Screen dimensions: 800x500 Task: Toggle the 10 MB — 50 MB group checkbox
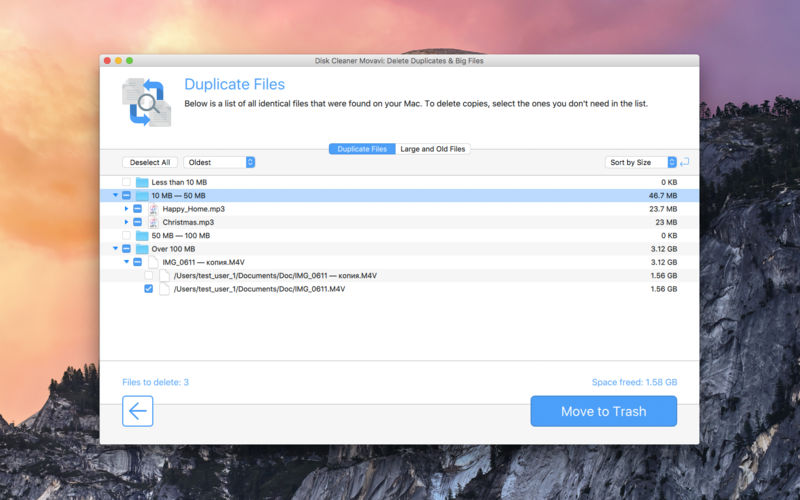[x=126, y=195]
